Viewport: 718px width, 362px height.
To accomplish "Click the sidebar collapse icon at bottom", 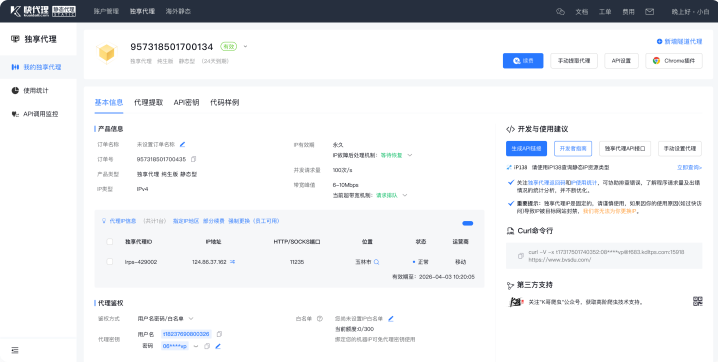I will (15, 350).
